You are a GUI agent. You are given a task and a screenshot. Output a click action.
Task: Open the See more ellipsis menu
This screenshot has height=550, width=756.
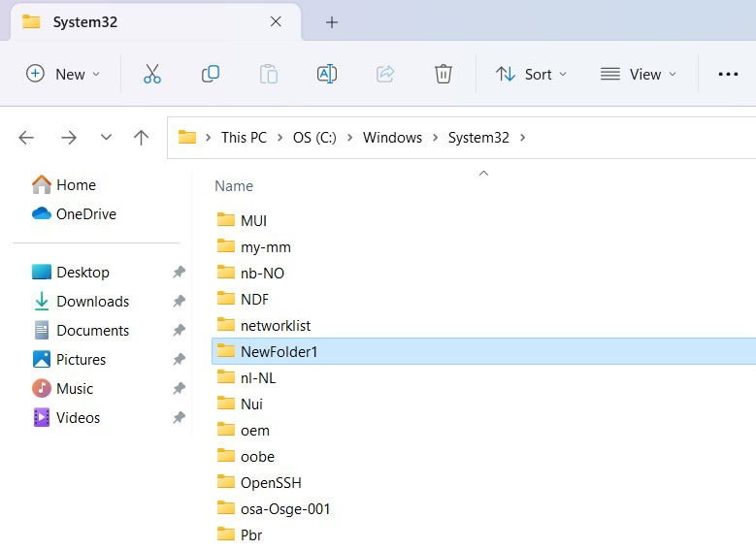pyautogui.click(x=728, y=75)
